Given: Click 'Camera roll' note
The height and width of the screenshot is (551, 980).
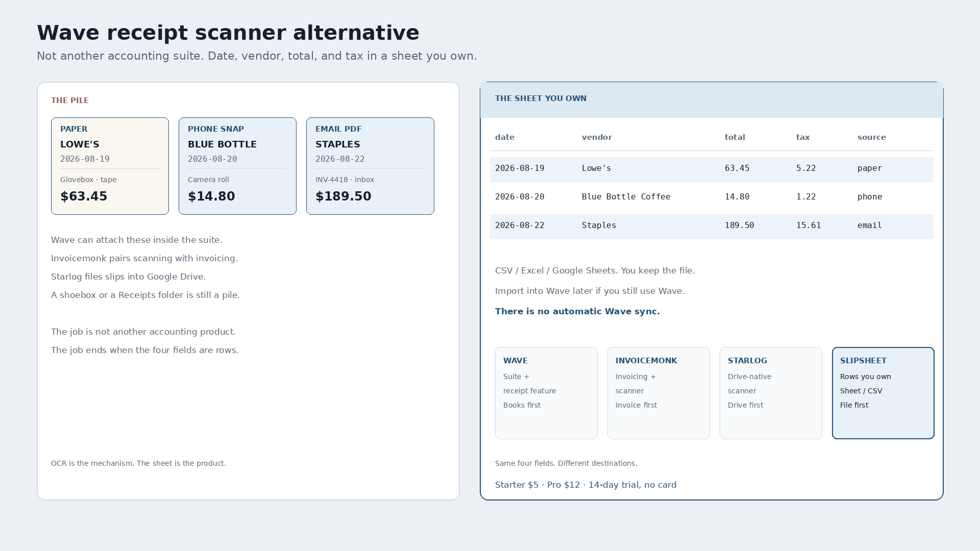Looking at the screenshot, I should (x=208, y=180).
